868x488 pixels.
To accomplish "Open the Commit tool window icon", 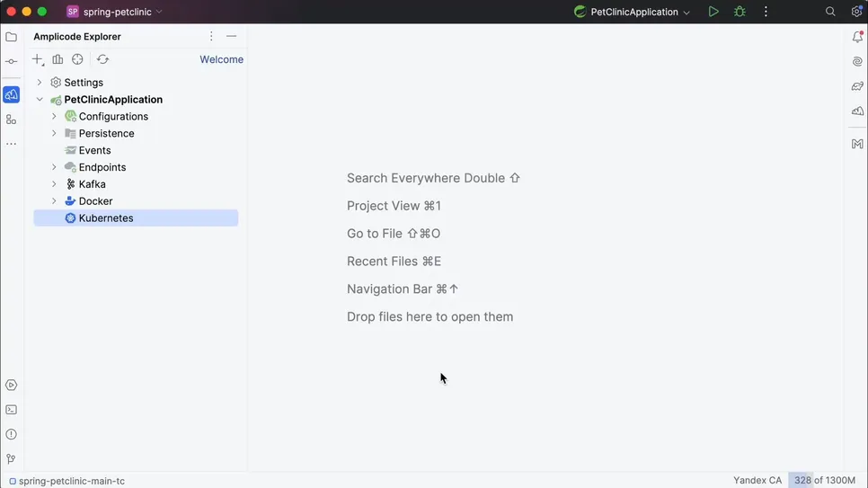I will click(x=11, y=61).
